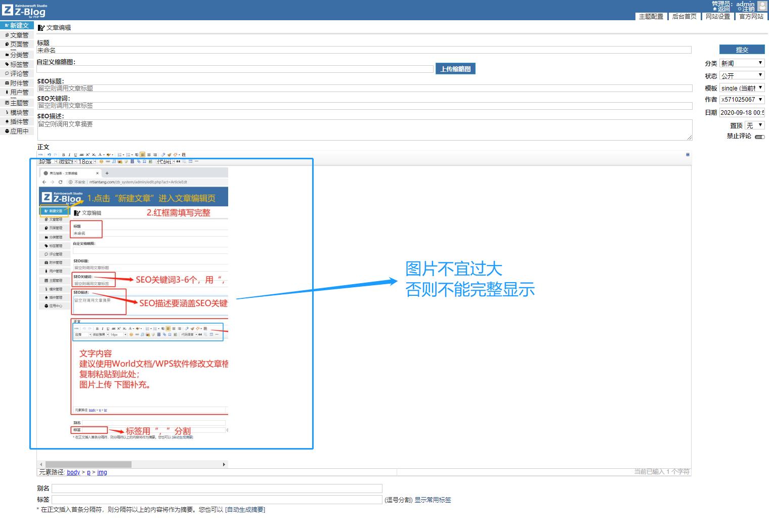Click the unordered list icon
This screenshot has height=532, width=769.
[x=129, y=155]
